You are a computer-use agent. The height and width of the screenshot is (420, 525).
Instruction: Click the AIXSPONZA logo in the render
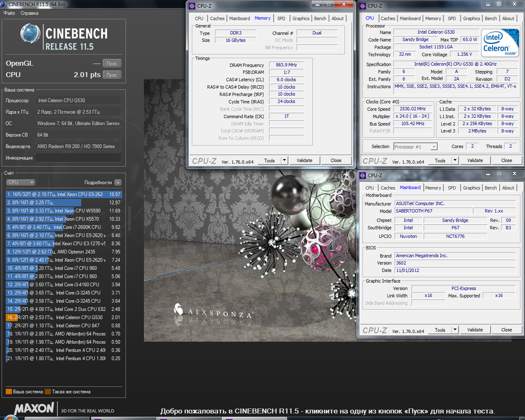click(x=213, y=312)
